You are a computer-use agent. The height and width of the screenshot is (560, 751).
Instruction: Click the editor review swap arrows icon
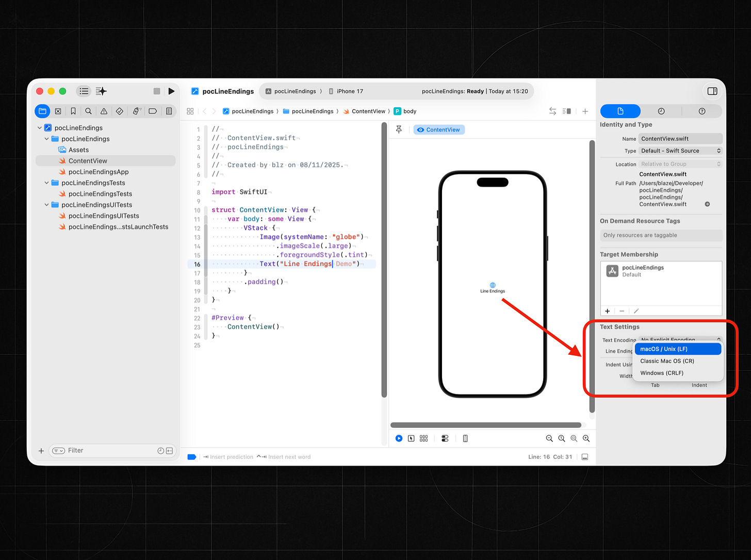[552, 111]
